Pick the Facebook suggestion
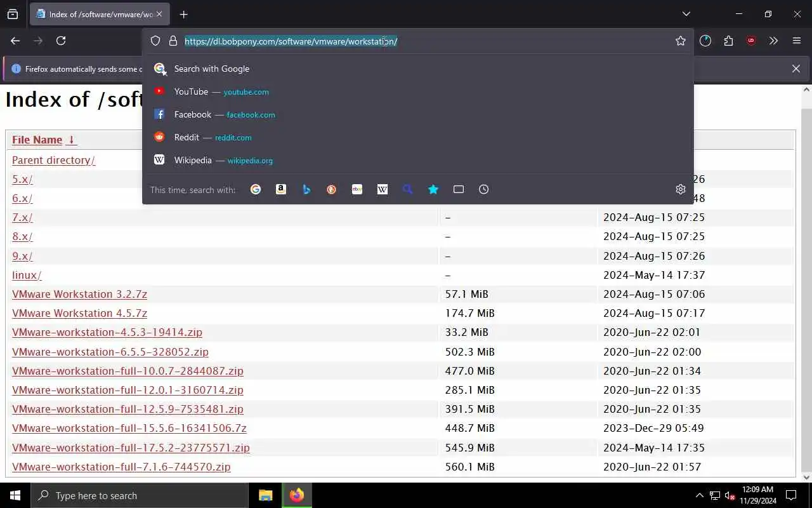 418,114
